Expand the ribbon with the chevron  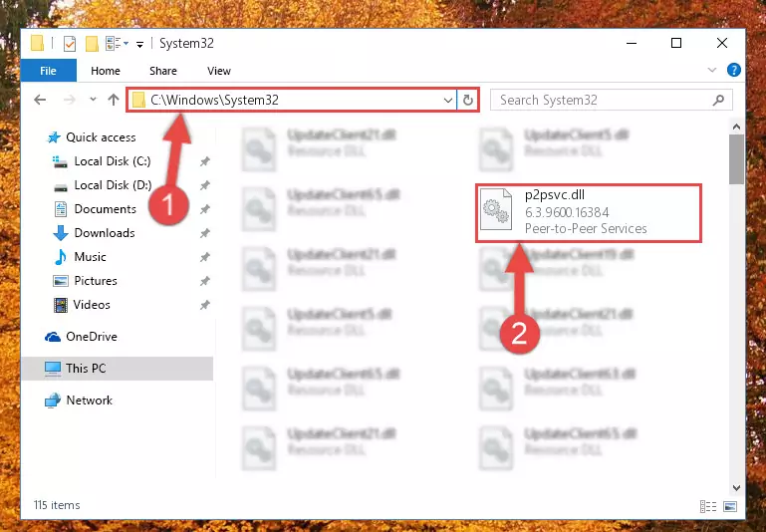pos(712,71)
